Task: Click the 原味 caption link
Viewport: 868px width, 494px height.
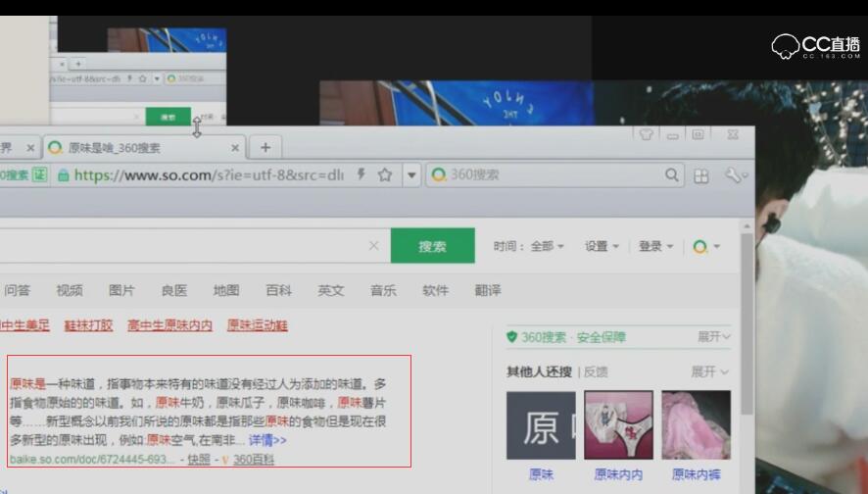Action: pyautogui.click(x=541, y=474)
